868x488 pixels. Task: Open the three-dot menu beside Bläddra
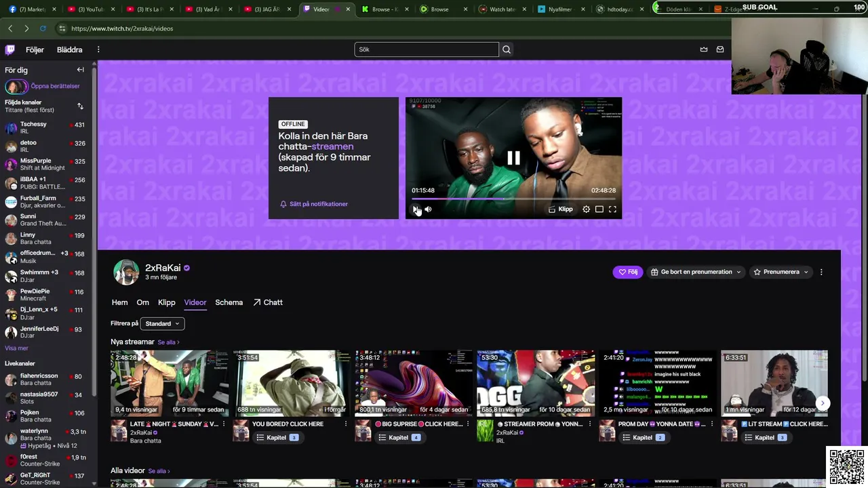coord(98,49)
